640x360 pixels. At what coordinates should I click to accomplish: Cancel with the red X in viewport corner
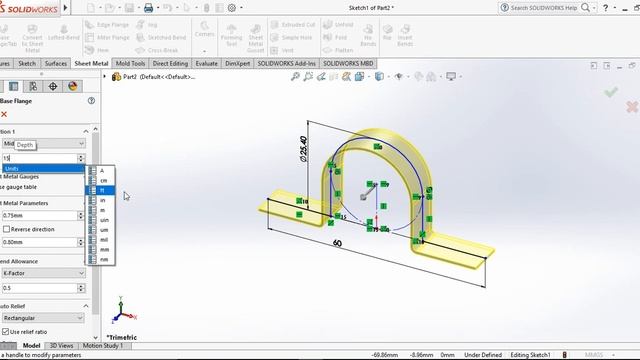(x=632, y=107)
